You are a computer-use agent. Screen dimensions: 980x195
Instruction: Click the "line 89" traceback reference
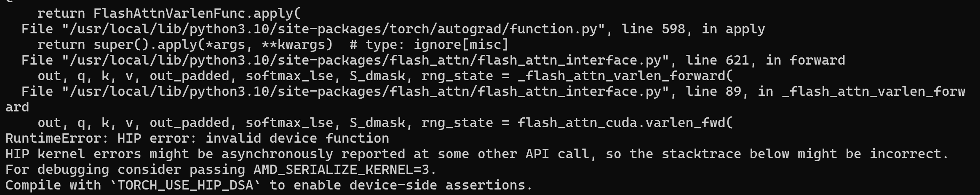(713, 92)
